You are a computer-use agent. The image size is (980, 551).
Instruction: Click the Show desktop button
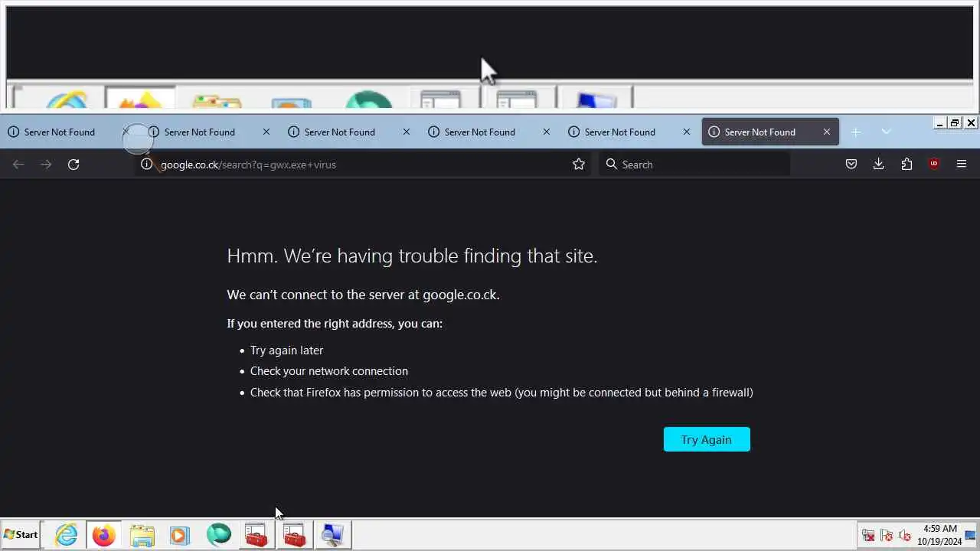[971, 534]
